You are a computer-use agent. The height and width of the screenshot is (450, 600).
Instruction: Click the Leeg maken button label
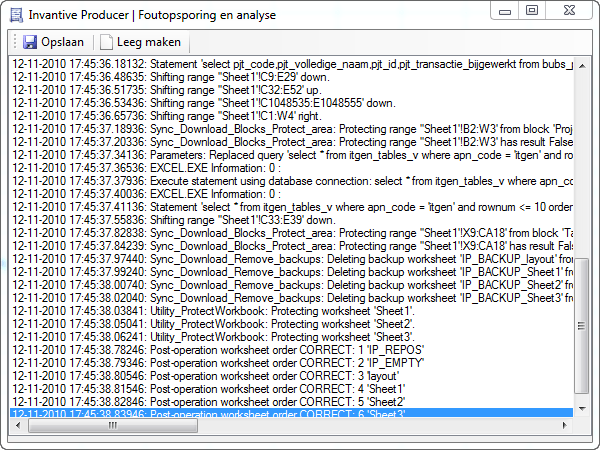click(x=149, y=42)
